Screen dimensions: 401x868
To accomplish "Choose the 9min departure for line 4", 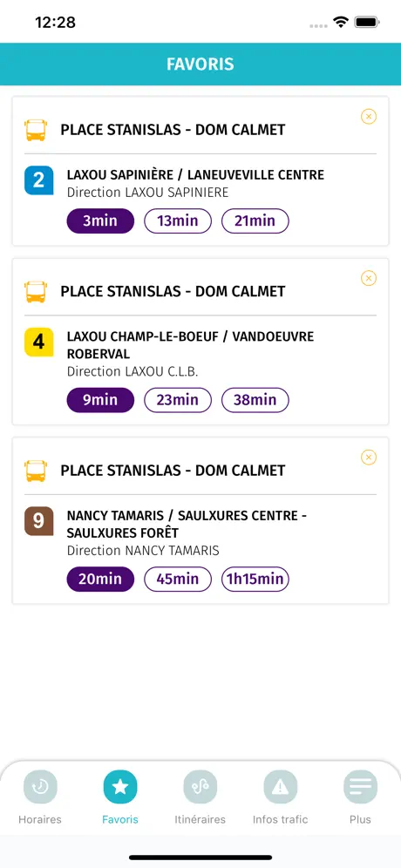I will (100, 400).
